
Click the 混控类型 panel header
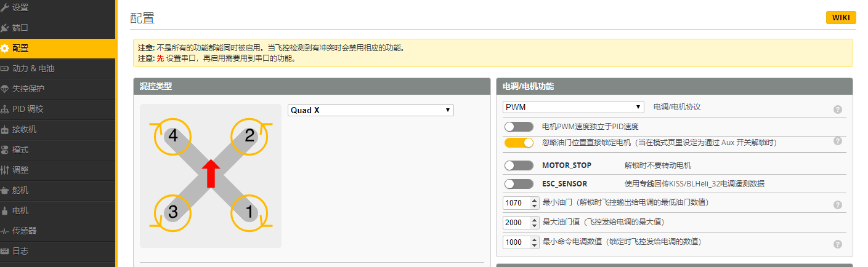tap(312, 86)
